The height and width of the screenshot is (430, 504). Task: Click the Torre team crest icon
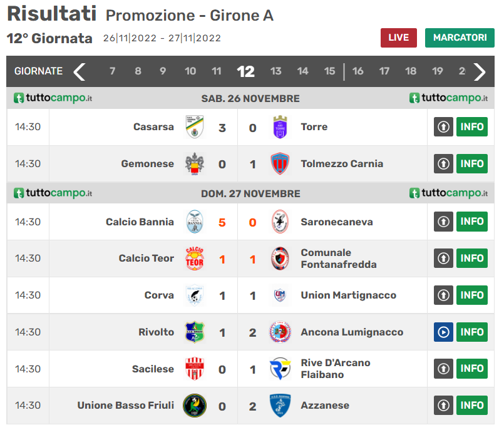point(280,127)
